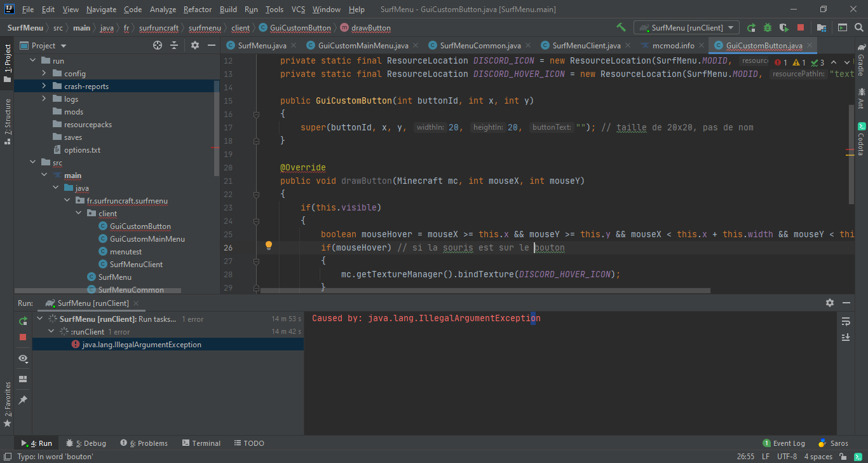Click the locate file crosshair icon in Project panel
868x463 pixels.
click(158, 45)
